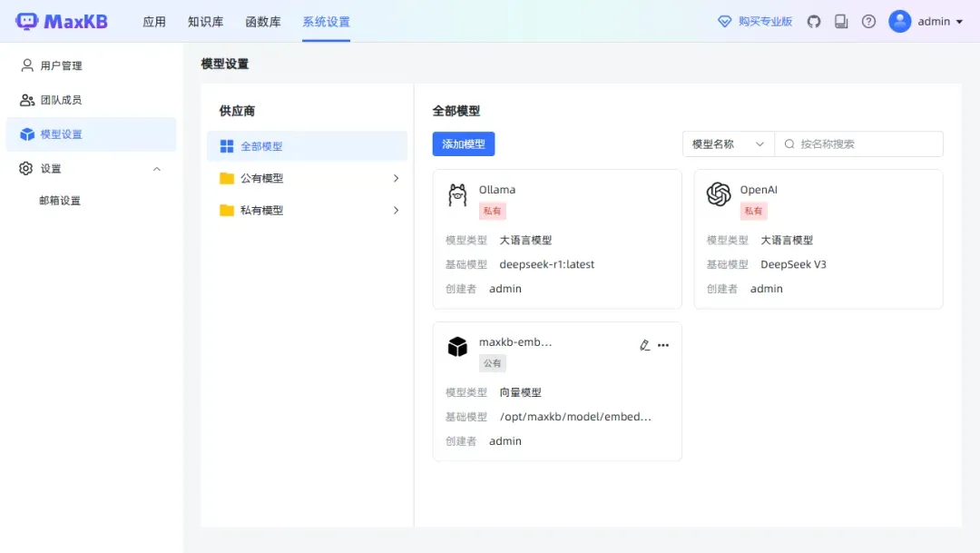
Task: Click deepseek-r1:latest base model value
Action: click(547, 264)
